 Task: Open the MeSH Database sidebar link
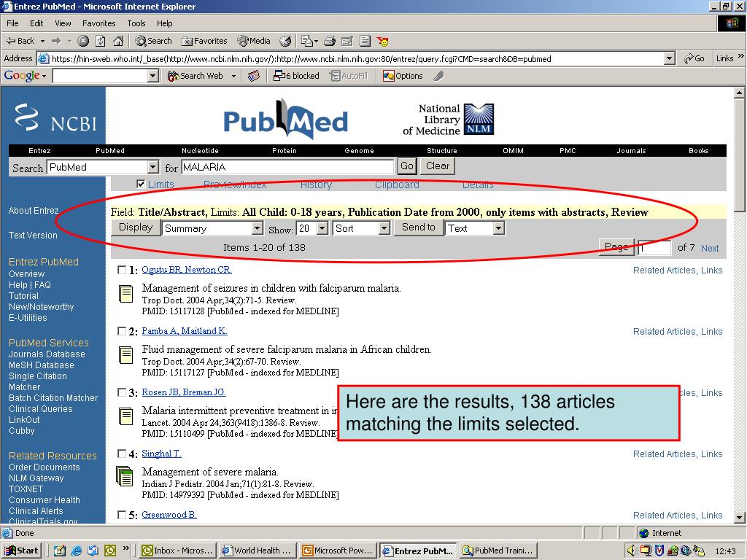coord(42,365)
